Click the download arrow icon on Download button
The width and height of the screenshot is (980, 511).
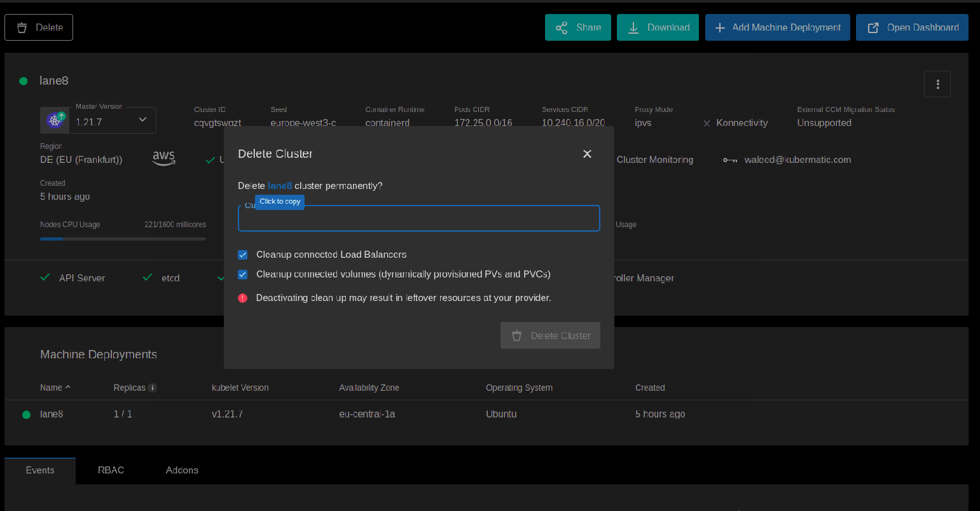click(633, 27)
